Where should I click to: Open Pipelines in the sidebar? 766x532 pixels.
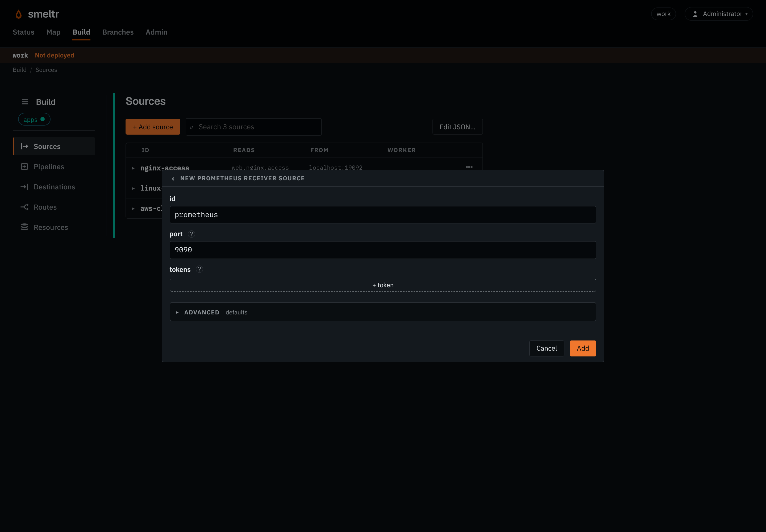coord(54,167)
